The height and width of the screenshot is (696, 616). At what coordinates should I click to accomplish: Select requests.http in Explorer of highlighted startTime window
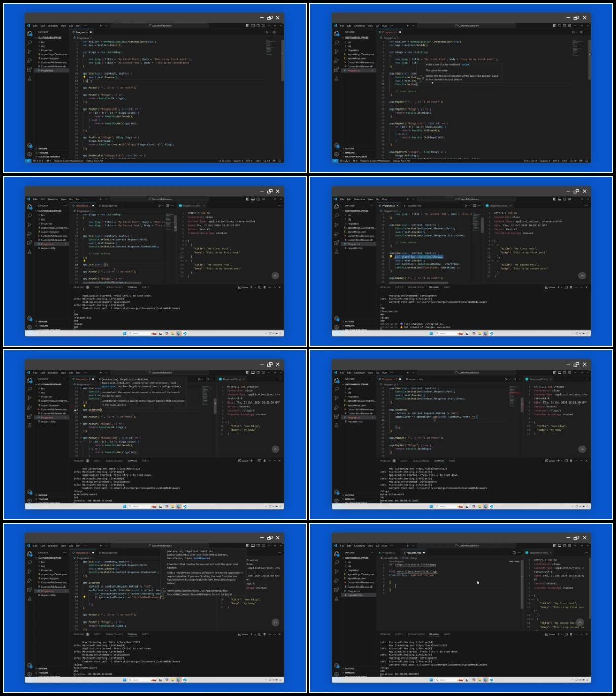[x=355, y=248]
